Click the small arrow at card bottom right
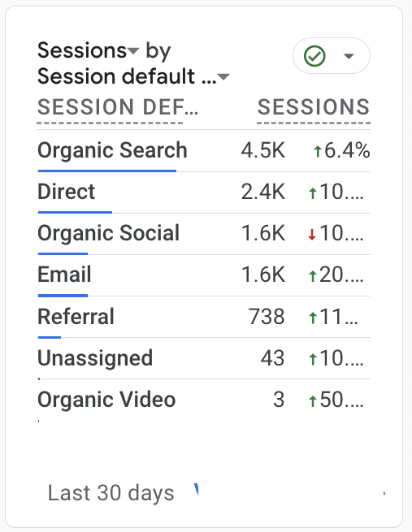Screen dimensions: 412x532 tap(384, 493)
